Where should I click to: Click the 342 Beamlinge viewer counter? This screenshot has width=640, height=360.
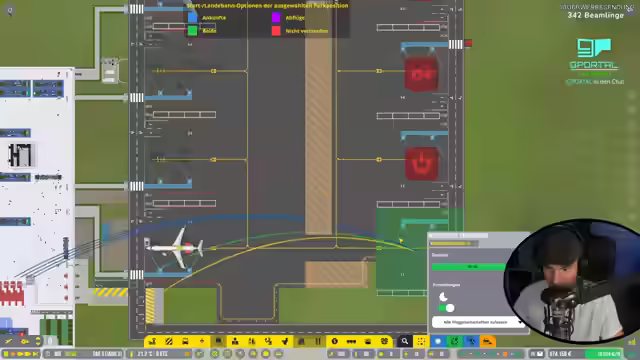tap(596, 15)
